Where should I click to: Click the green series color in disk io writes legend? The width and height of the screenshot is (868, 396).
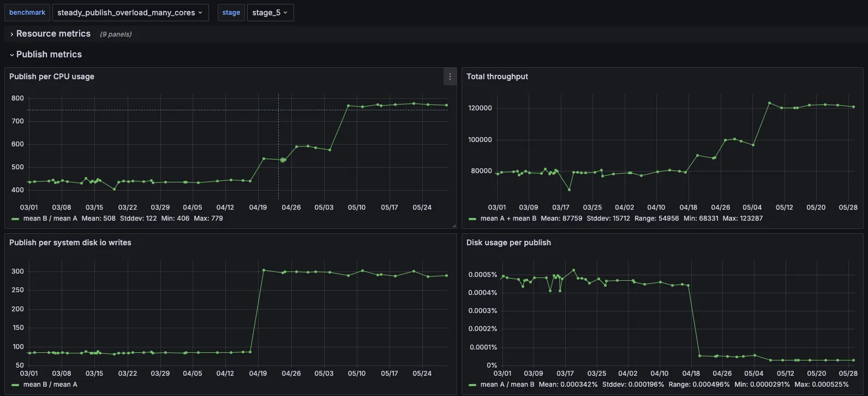(x=15, y=385)
